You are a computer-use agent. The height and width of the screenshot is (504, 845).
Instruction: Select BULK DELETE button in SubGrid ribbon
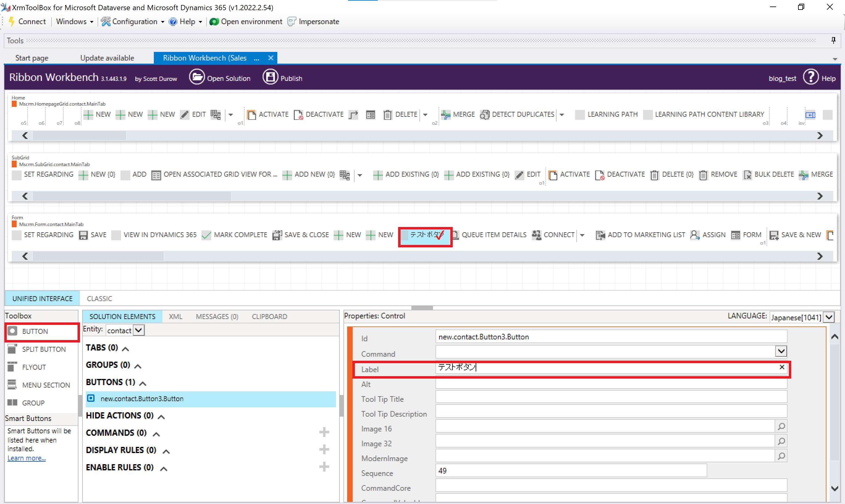point(769,174)
